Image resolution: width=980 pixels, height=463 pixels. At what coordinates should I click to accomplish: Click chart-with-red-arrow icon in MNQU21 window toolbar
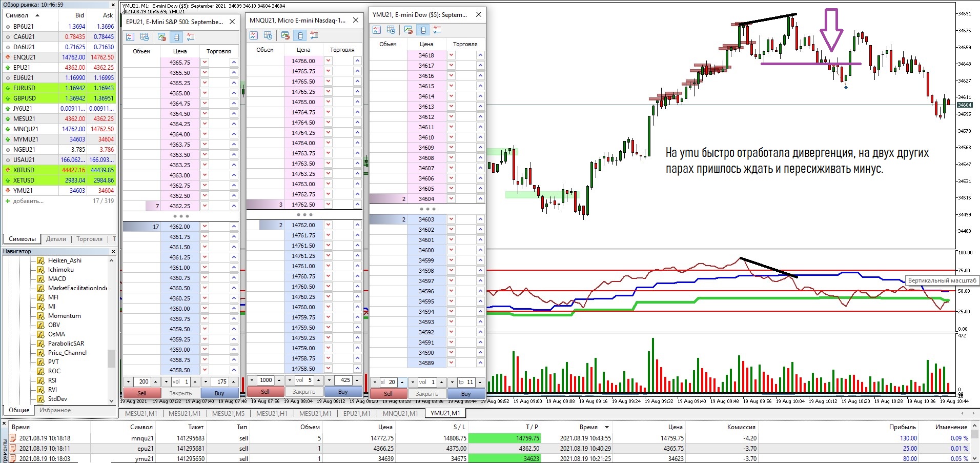(x=285, y=35)
